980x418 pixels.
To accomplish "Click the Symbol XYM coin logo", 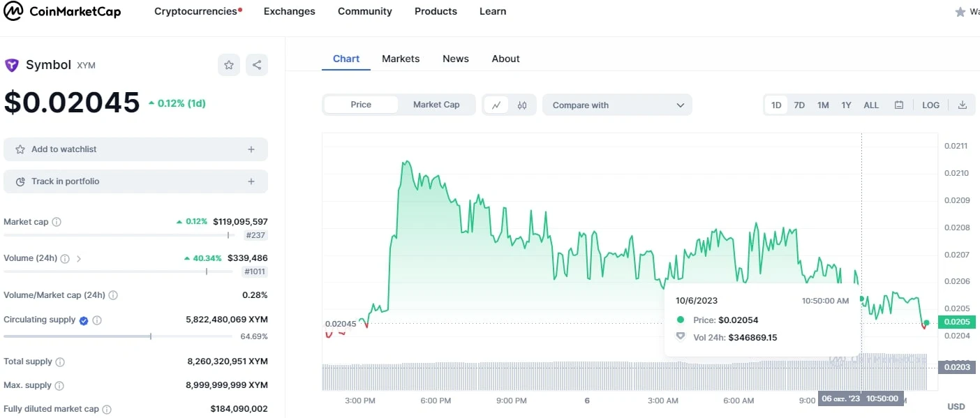I will 12,65.
